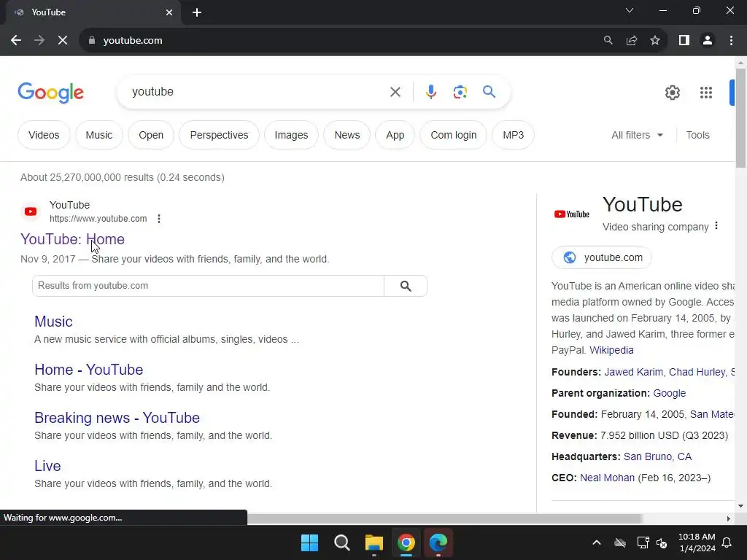Click the browser forward arrow

pos(39,41)
